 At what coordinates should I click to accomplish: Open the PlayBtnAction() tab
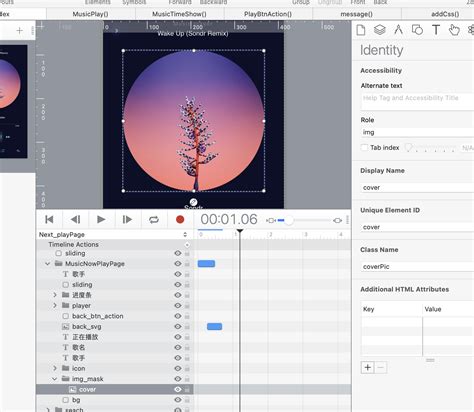pyautogui.click(x=268, y=14)
